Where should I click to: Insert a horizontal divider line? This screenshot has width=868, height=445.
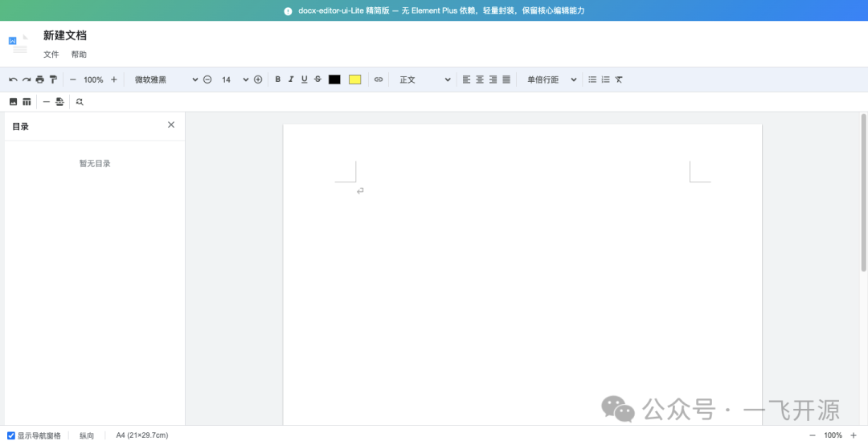[x=47, y=102]
